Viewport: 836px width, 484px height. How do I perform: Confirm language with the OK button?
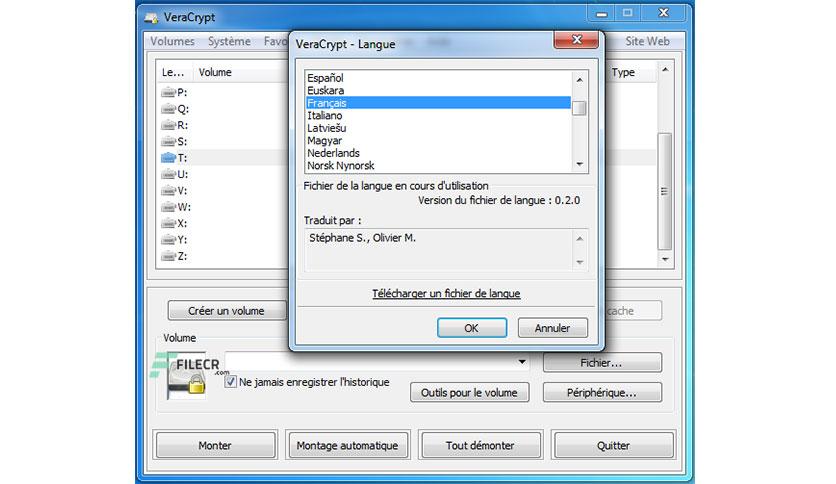click(x=471, y=328)
